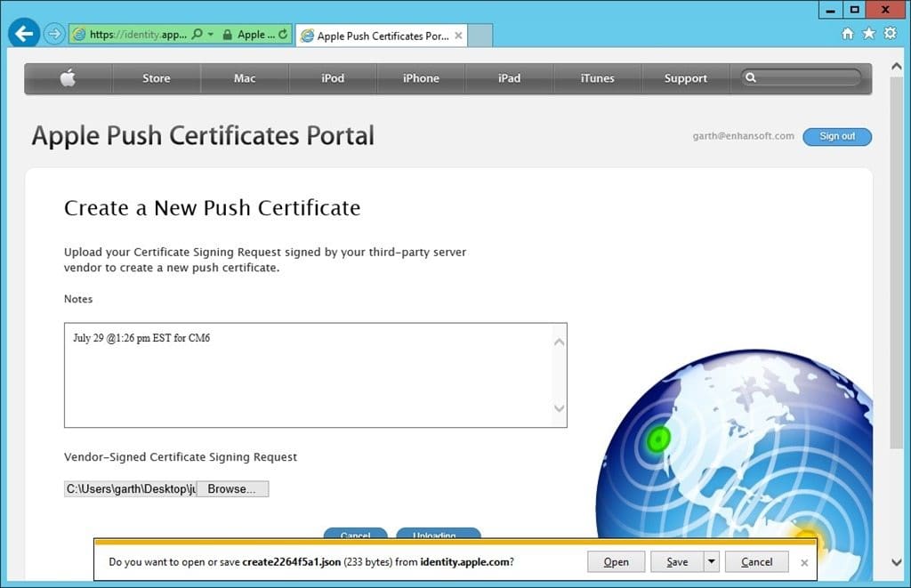Open the Support menu item
Image resolution: width=911 pixels, height=588 pixels.
click(686, 78)
